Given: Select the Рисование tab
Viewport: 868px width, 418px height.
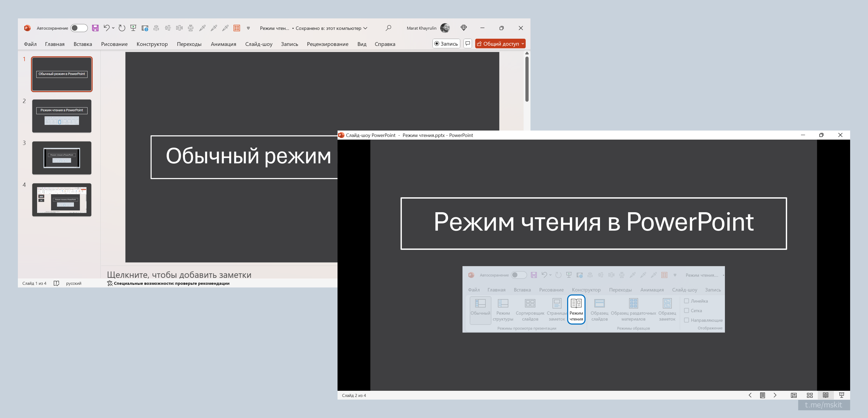Looking at the screenshot, I should pyautogui.click(x=114, y=44).
